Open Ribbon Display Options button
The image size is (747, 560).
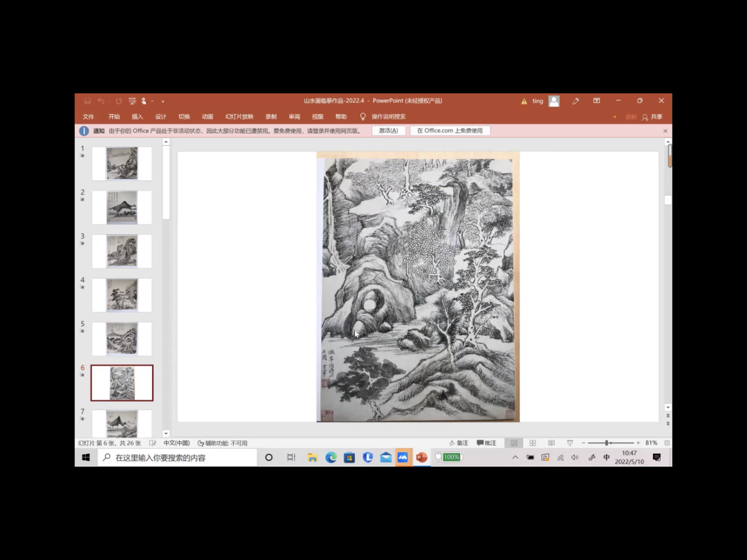(596, 101)
